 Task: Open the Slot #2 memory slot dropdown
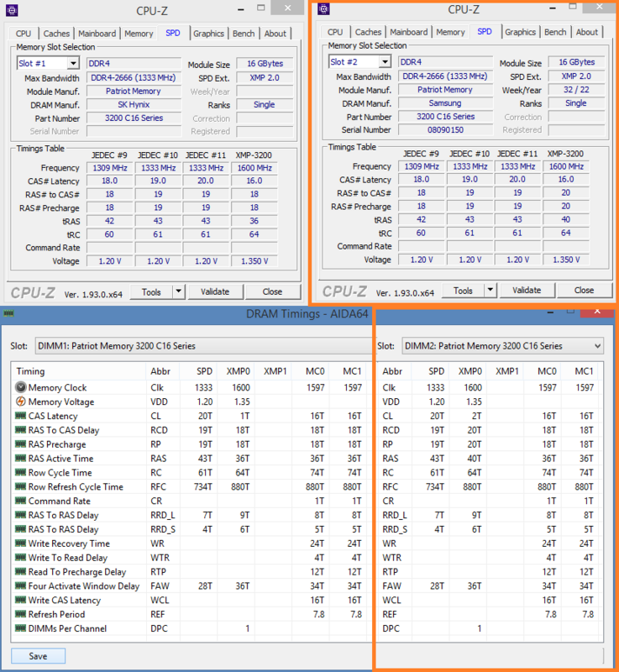coord(385,62)
